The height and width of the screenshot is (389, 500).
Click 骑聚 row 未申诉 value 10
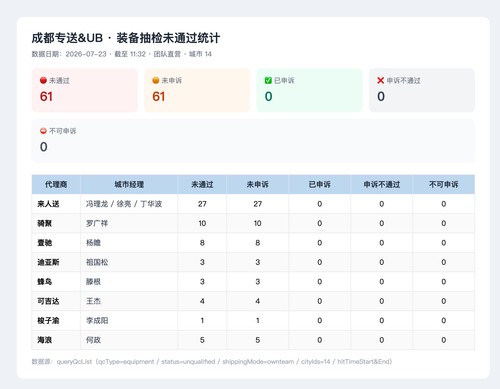click(257, 223)
